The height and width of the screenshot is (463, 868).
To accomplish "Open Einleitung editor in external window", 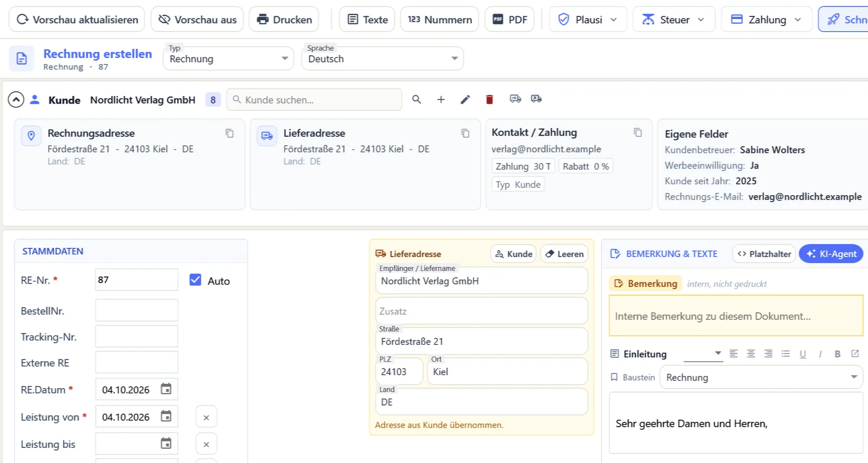I will coord(855,353).
